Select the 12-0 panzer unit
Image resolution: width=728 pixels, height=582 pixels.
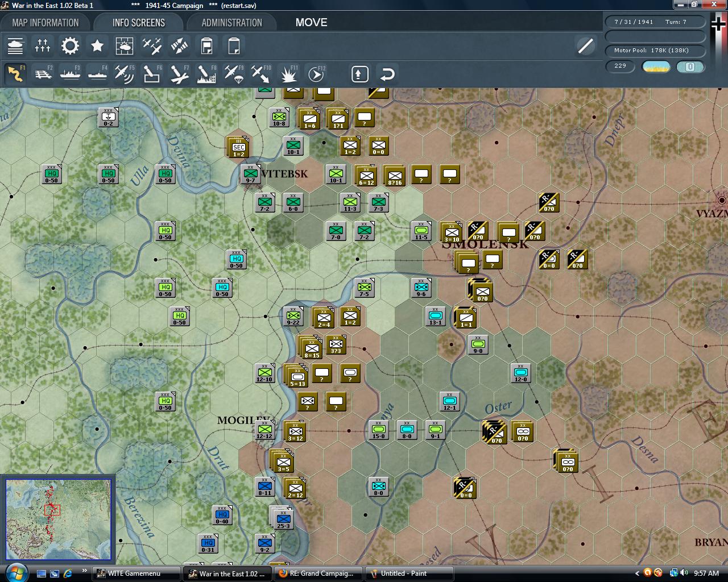520,373
